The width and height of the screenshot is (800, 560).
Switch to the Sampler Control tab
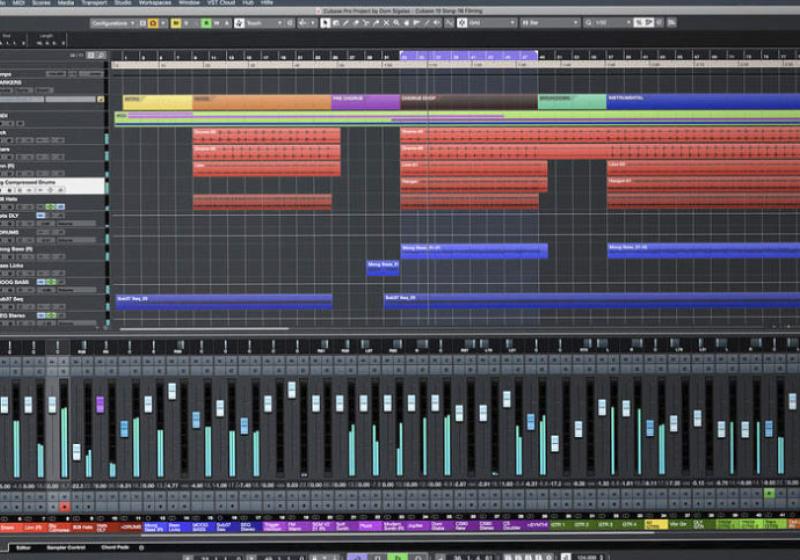click(x=66, y=547)
